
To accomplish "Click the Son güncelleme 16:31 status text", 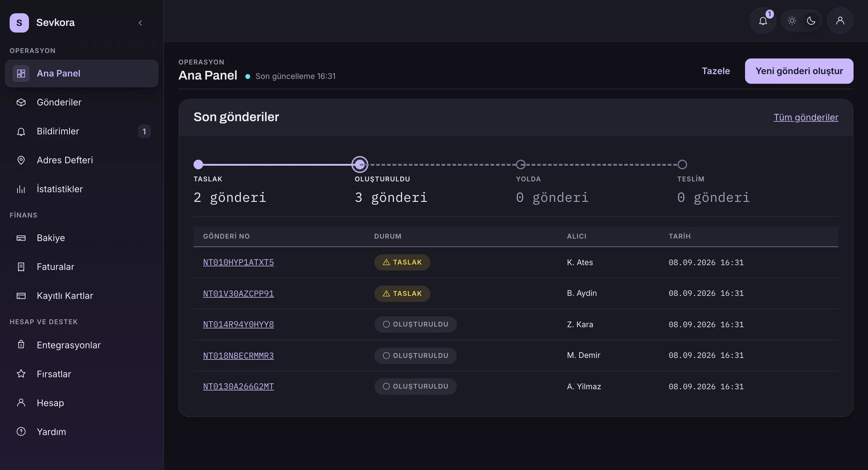I will coord(295,76).
